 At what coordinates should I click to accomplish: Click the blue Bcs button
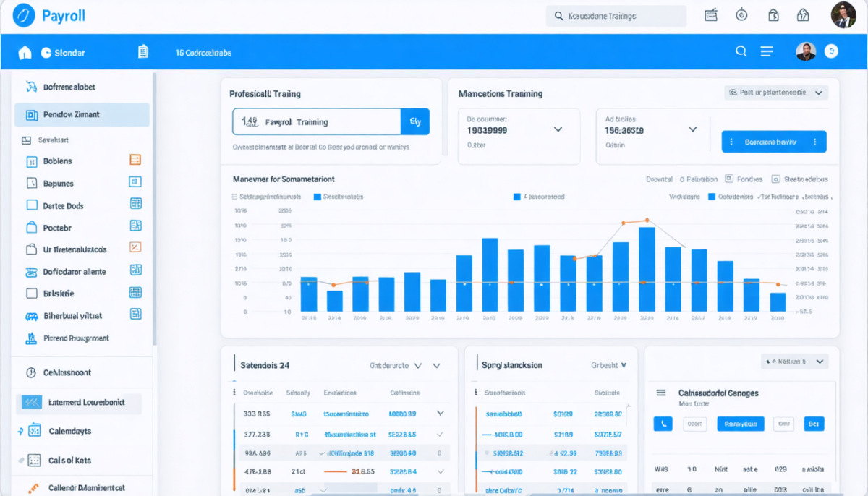click(x=814, y=424)
